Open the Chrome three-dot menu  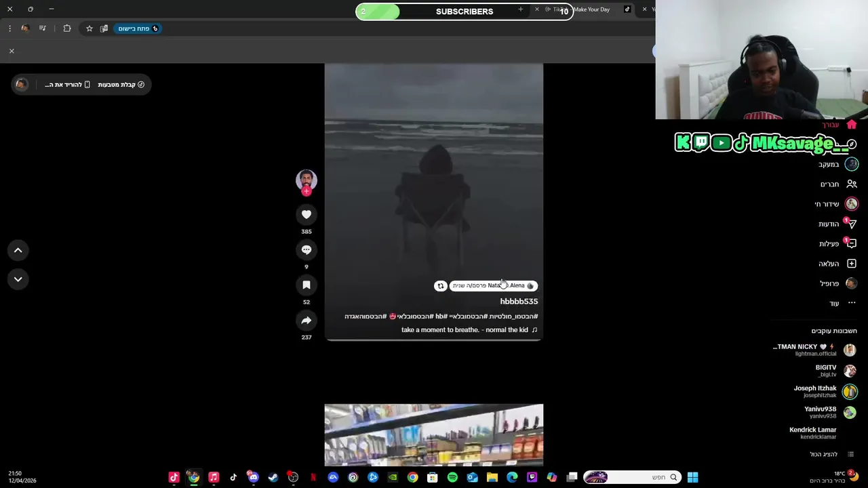9,28
